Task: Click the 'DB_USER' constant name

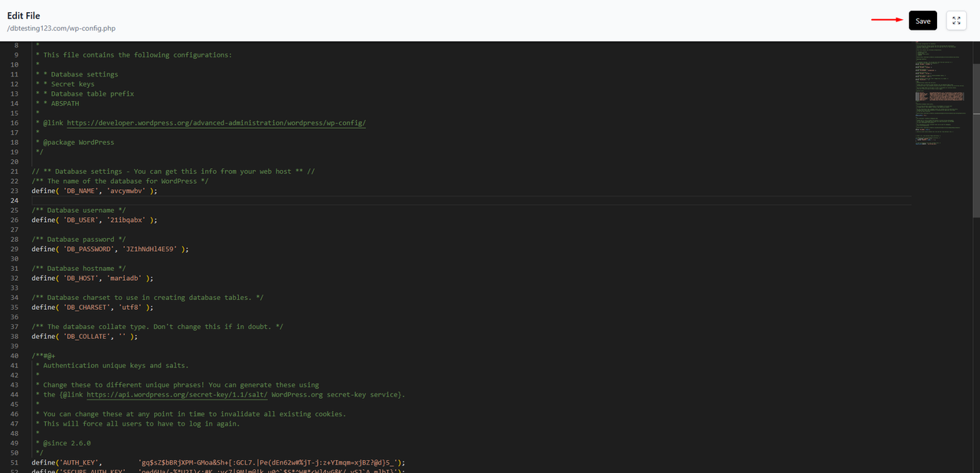Action: pos(80,220)
